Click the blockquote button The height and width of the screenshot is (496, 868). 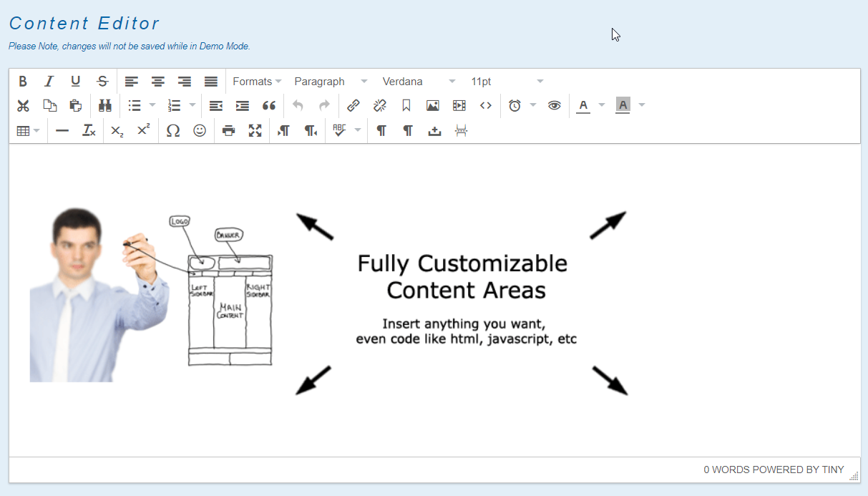tap(269, 106)
